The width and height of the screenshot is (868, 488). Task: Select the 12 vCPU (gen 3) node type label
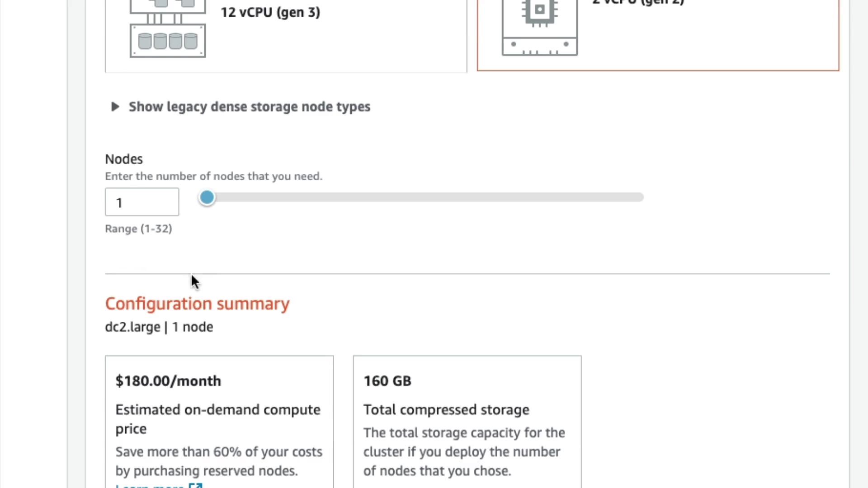pyautogui.click(x=270, y=12)
